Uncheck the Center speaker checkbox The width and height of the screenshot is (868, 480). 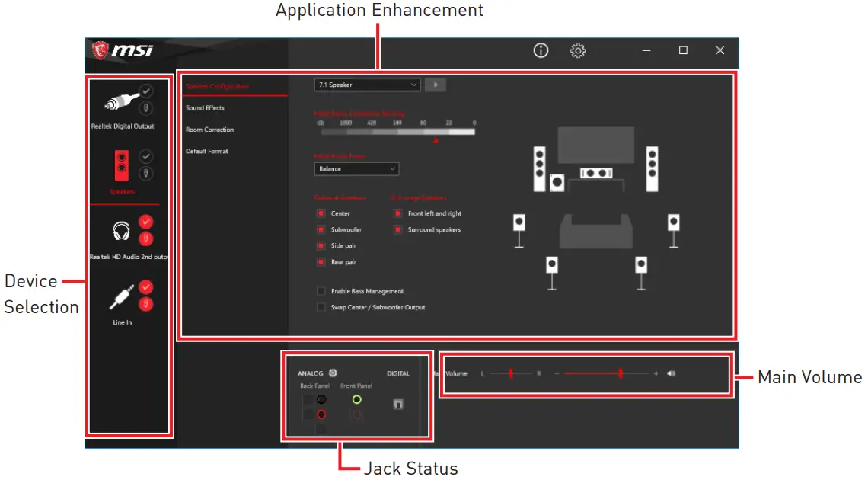[321, 213]
